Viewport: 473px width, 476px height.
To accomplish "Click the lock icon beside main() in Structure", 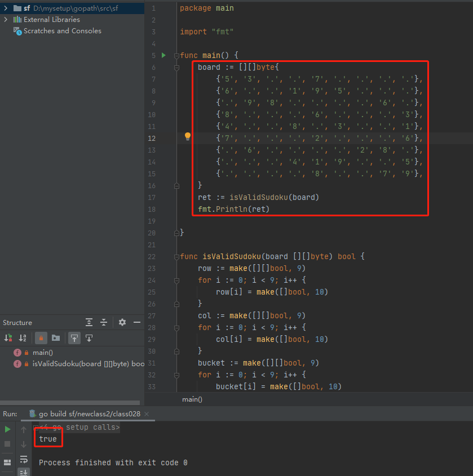I will [26, 353].
